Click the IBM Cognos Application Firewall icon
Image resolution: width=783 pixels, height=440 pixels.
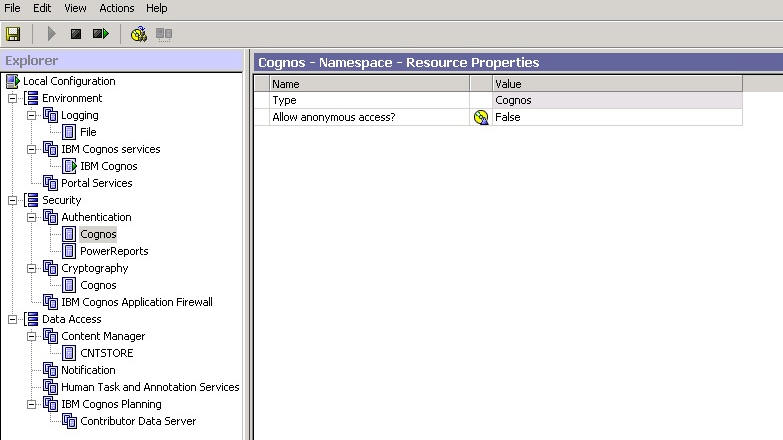(x=50, y=302)
